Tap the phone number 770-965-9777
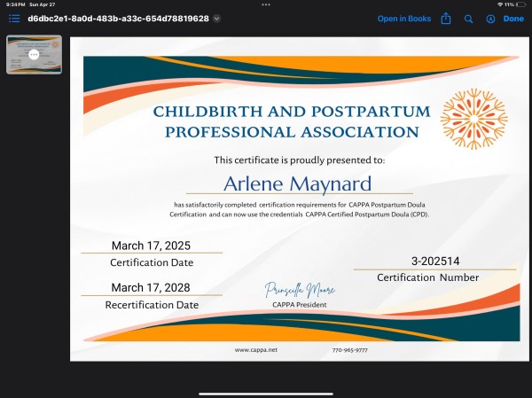This screenshot has height=398, width=532. pyautogui.click(x=349, y=350)
